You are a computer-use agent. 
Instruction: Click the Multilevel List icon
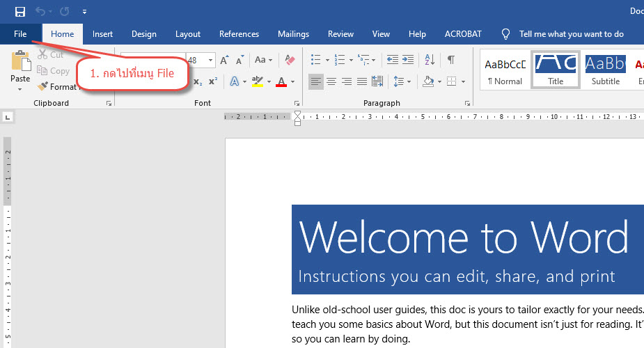coord(363,59)
